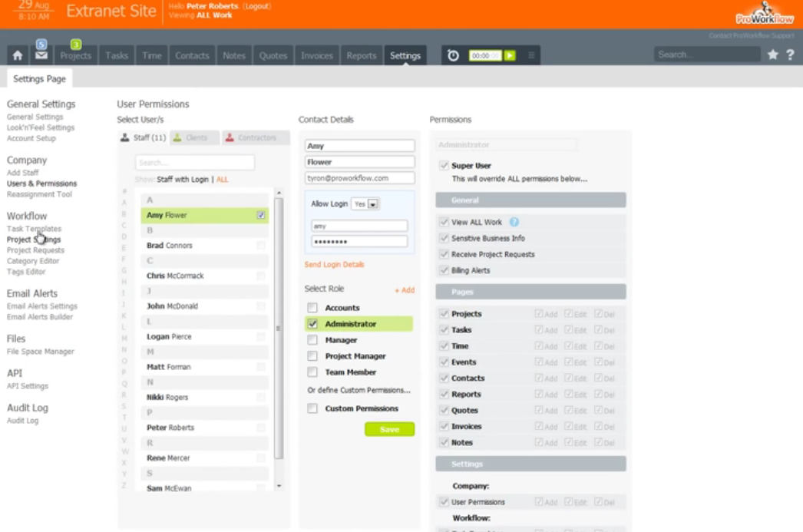Open Reassignment Tool in sidebar

click(39, 194)
